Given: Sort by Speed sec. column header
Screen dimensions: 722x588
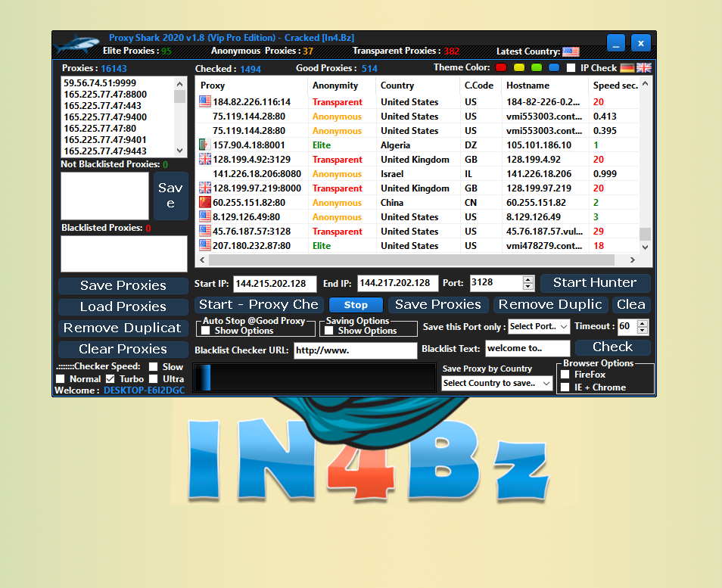Looking at the screenshot, I should pyautogui.click(x=615, y=86).
